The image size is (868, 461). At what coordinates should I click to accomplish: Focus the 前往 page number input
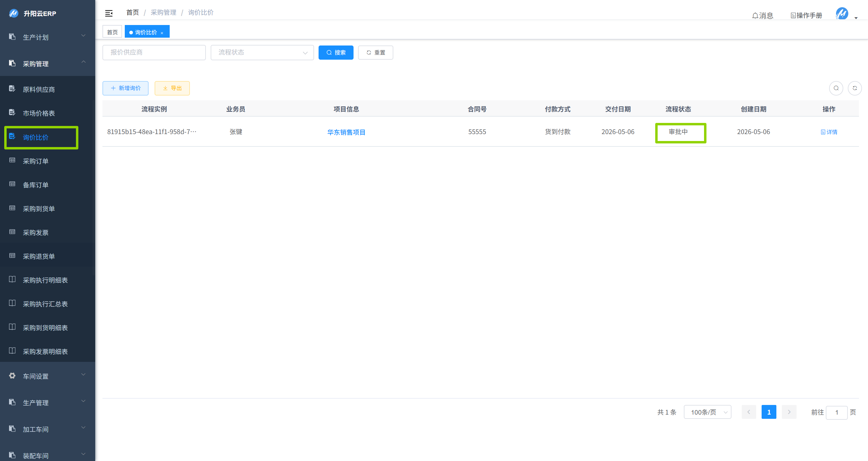(836, 412)
